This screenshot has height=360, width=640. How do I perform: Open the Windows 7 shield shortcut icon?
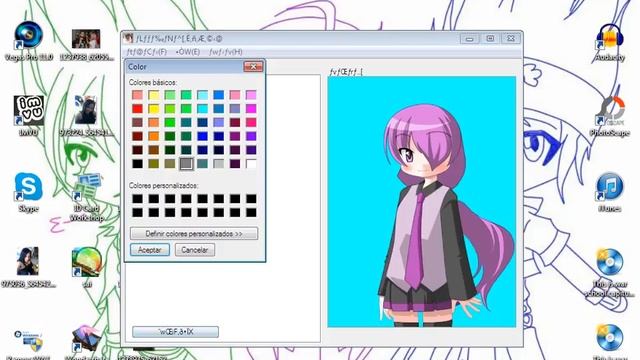[28, 343]
